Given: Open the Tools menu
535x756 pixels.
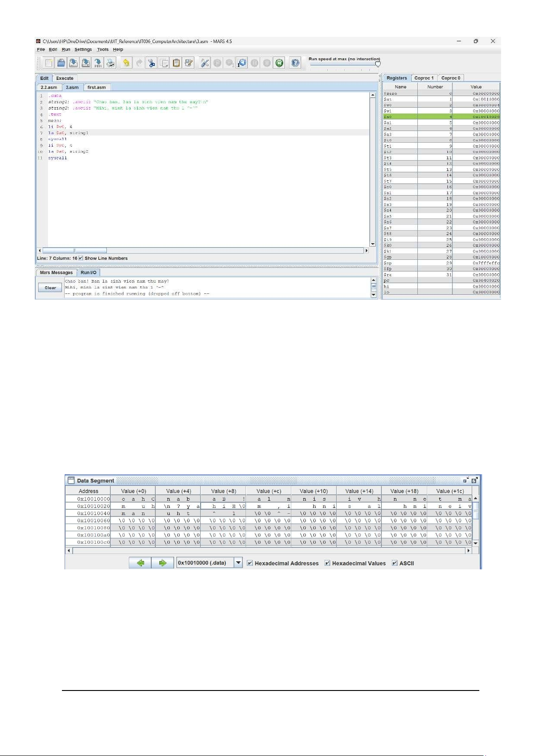Looking at the screenshot, I should click(x=103, y=49).
